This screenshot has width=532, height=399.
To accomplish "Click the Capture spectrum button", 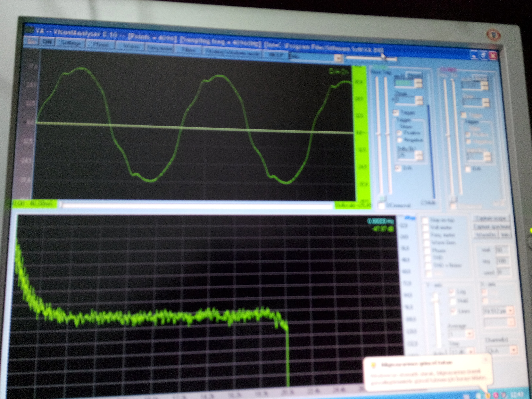I will [x=492, y=227].
